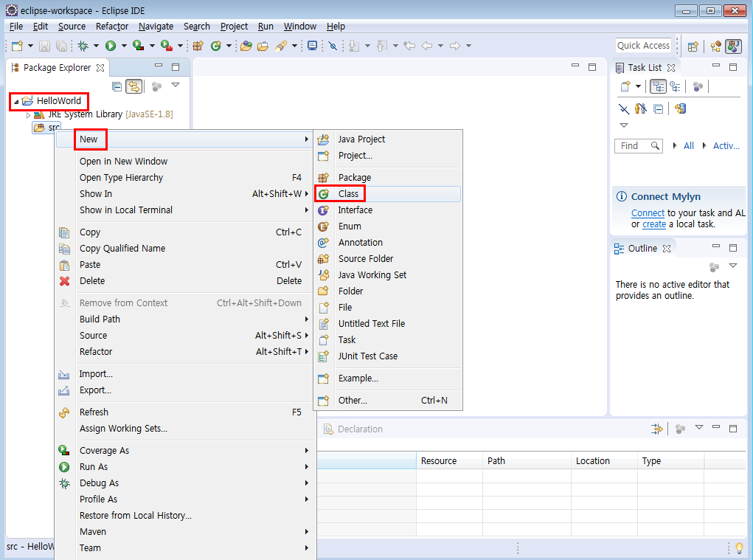753x560 pixels.
Task: Choose Interface from the New submenu
Action: pyautogui.click(x=388, y=210)
